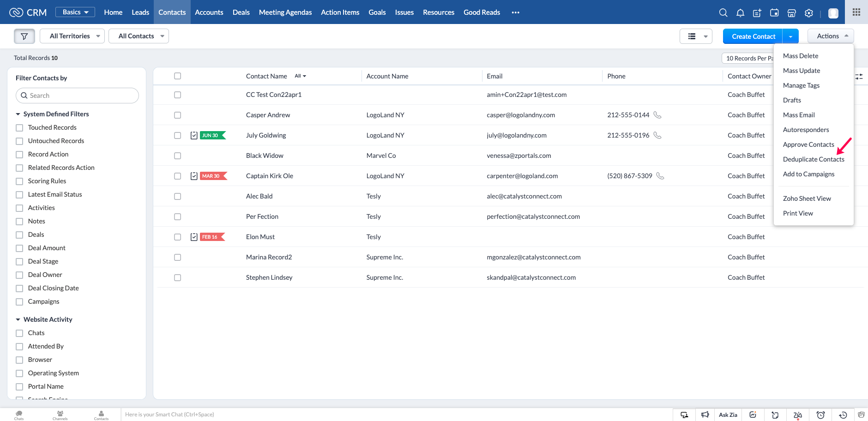Check the Untouched Records filter

pos(19,141)
